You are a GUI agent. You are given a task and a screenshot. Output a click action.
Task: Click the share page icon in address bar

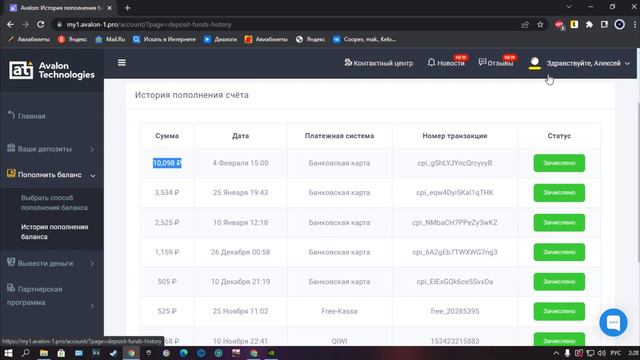coord(525,24)
